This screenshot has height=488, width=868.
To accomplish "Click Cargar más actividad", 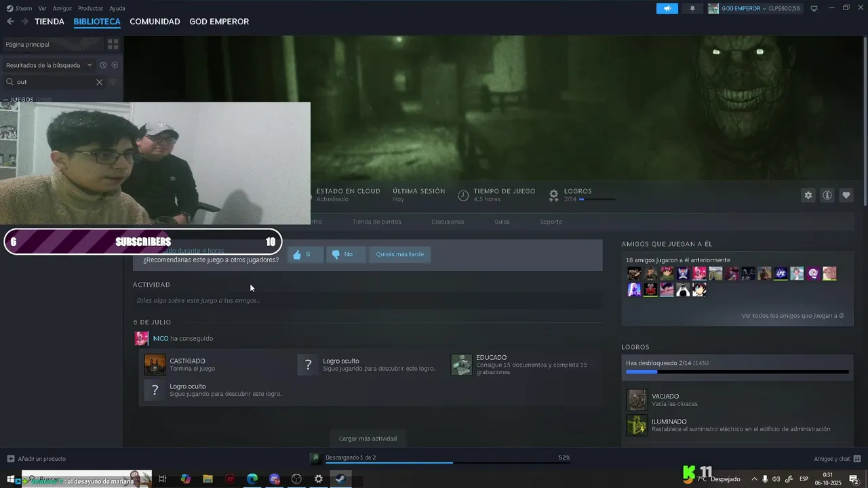I will tap(368, 439).
